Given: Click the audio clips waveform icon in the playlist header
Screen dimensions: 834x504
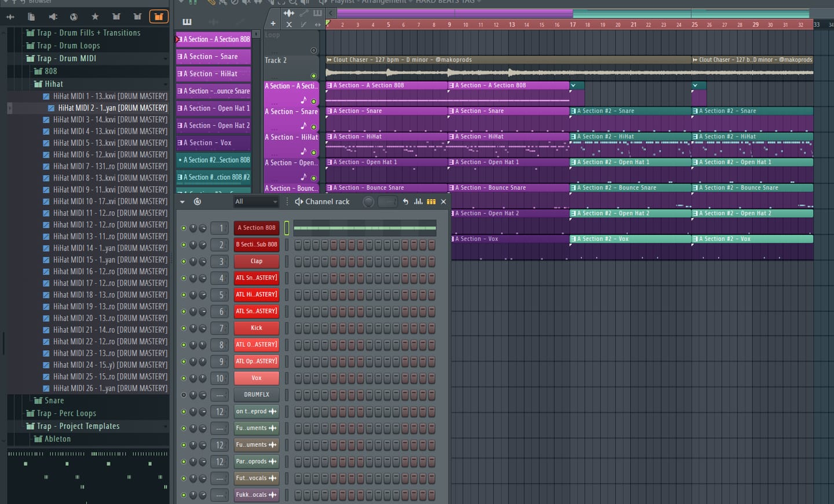Looking at the screenshot, I should (x=288, y=13).
